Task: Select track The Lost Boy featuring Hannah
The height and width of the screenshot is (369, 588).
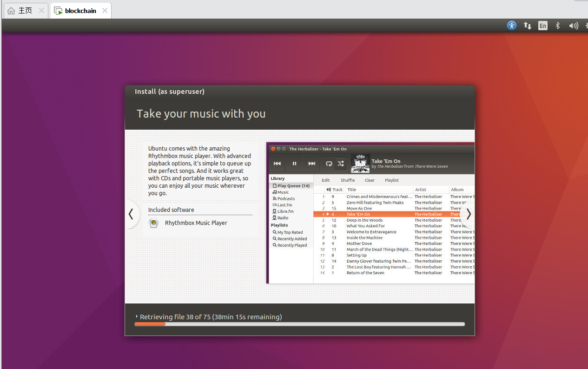Action: coord(394,267)
